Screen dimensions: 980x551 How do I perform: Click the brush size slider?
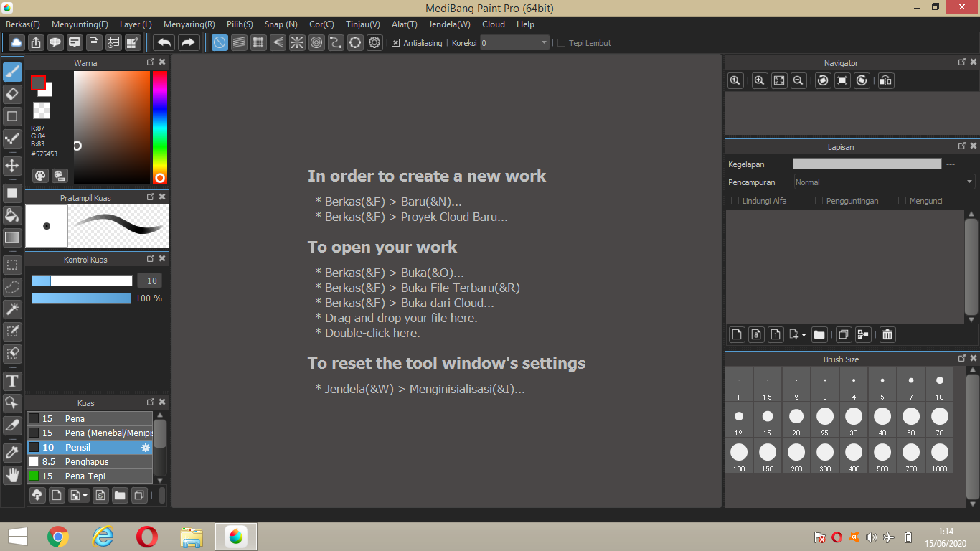[82, 281]
